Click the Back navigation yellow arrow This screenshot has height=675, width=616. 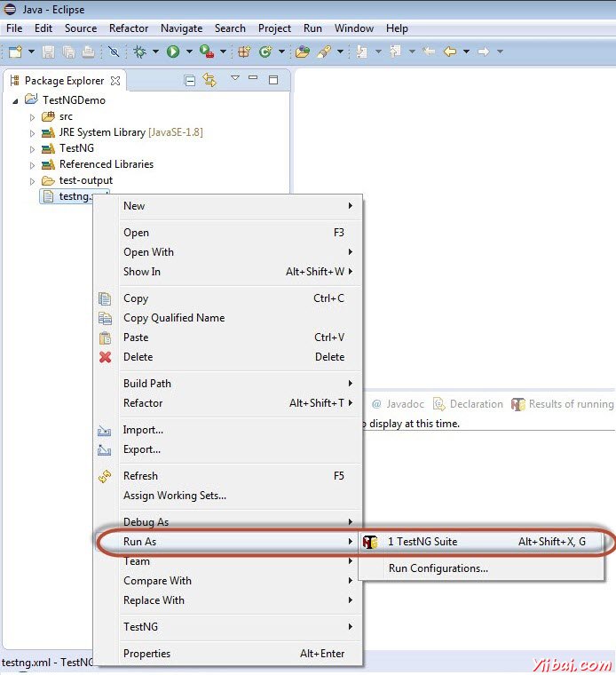450,52
